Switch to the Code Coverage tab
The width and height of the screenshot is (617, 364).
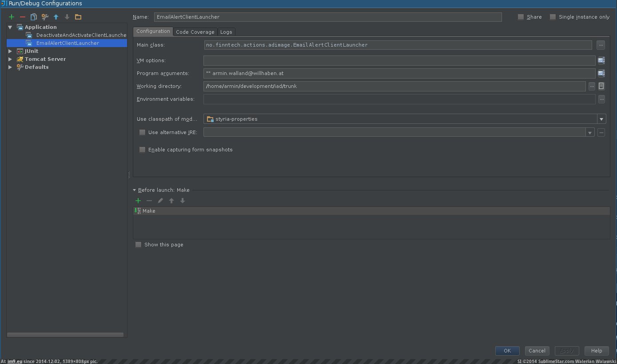tap(195, 32)
